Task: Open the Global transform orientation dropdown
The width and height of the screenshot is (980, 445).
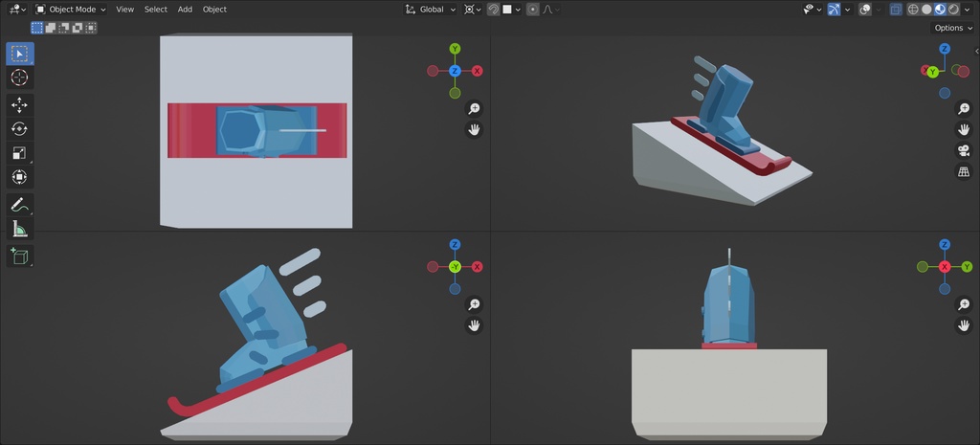Action: click(x=430, y=10)
